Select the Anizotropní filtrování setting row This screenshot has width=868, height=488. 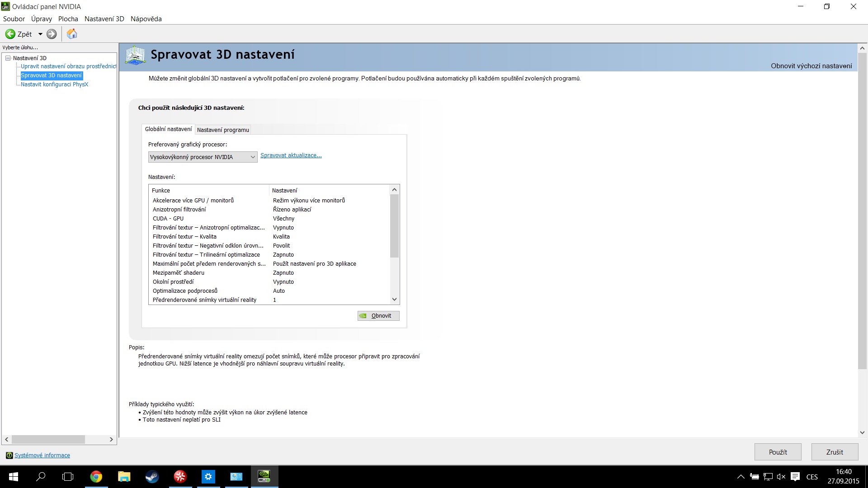(179, 210)
